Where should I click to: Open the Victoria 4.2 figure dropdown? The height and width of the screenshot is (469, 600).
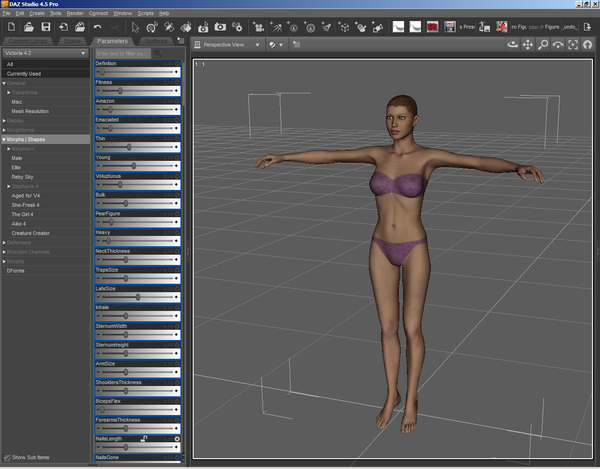pyautogui.click(x=44, y=52)
